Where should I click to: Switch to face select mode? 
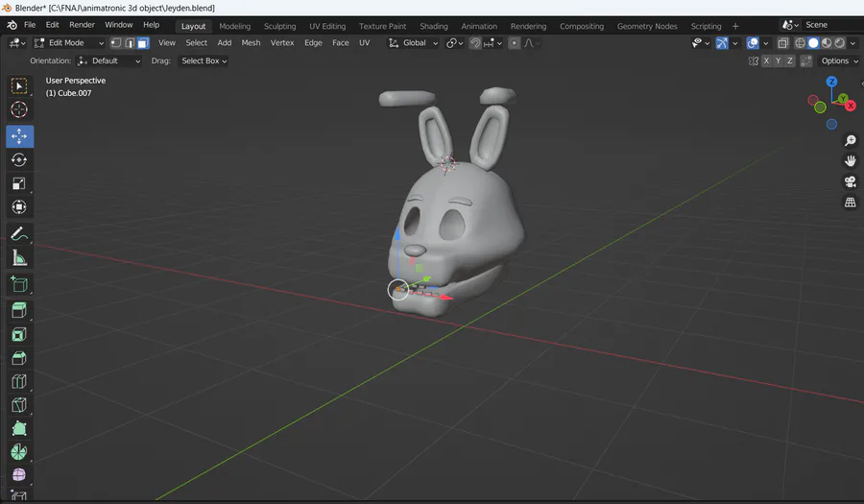click(143, 43)
